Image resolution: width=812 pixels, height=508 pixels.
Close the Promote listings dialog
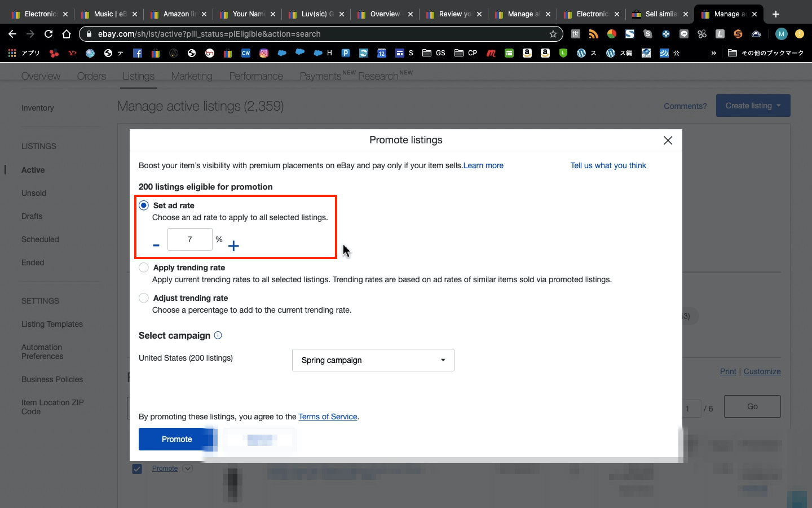tap(668, 141)
